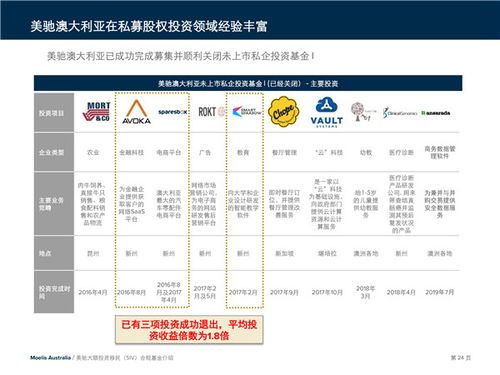Viewport: 500px width, 375px height.
Task: Click the 2018年4月 date cell
Action: pos(401,292)
